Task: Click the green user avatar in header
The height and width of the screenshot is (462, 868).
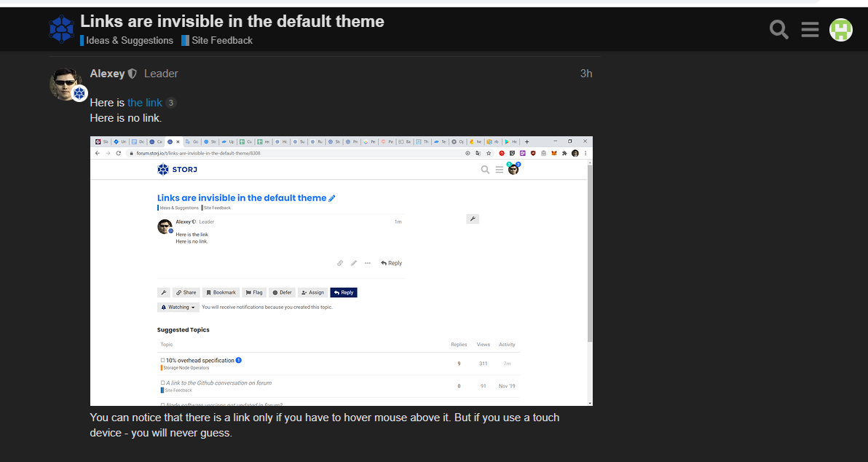Action: point(841,30)
